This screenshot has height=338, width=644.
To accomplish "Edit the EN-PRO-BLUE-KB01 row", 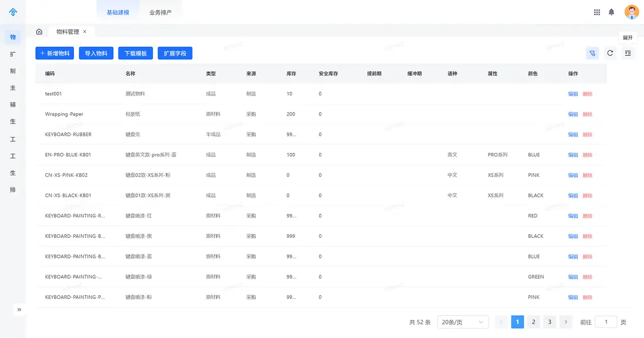I will point(573,155).
